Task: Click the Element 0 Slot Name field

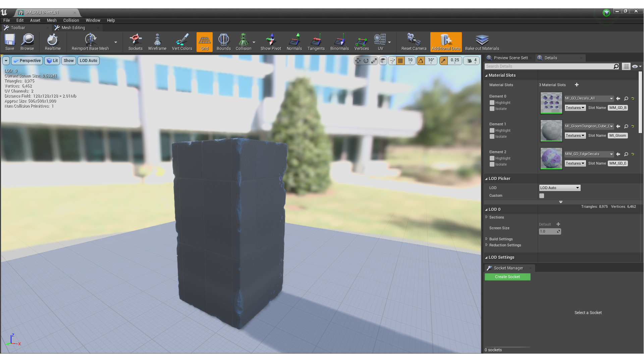Action: (618, 108)
